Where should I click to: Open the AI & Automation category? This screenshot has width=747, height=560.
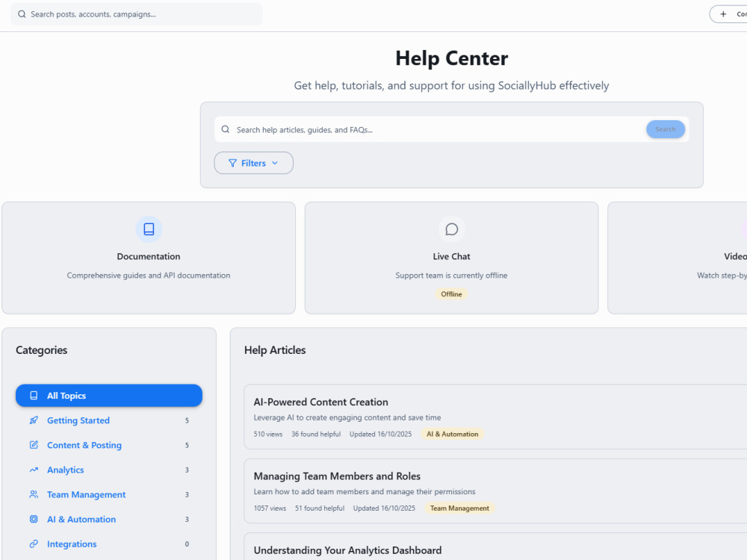109,520
